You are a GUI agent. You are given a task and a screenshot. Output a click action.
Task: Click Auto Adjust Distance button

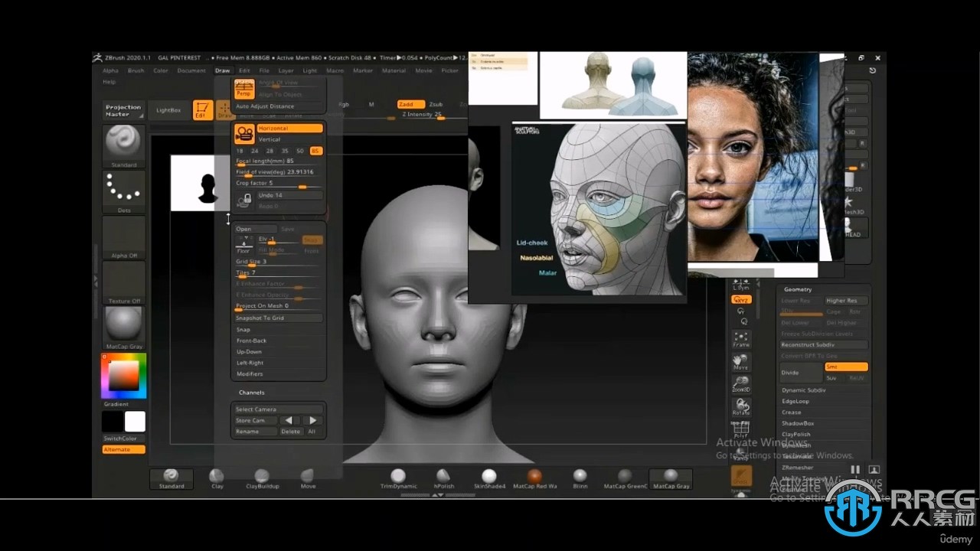click(279, 106)
